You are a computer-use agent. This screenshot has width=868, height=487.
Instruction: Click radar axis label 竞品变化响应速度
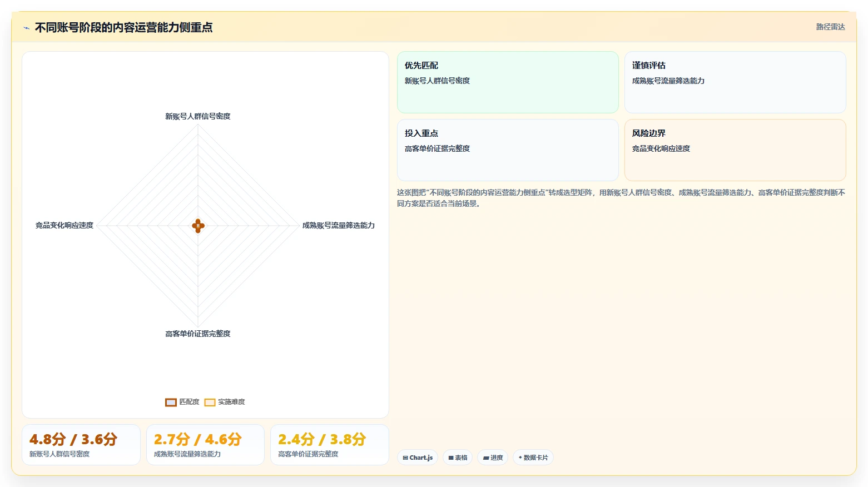pos(65,225)
